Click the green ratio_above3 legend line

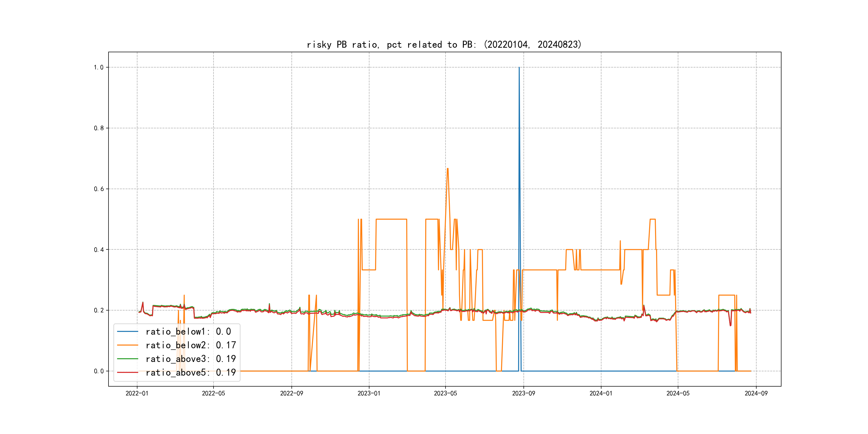(x=127, y=359)
